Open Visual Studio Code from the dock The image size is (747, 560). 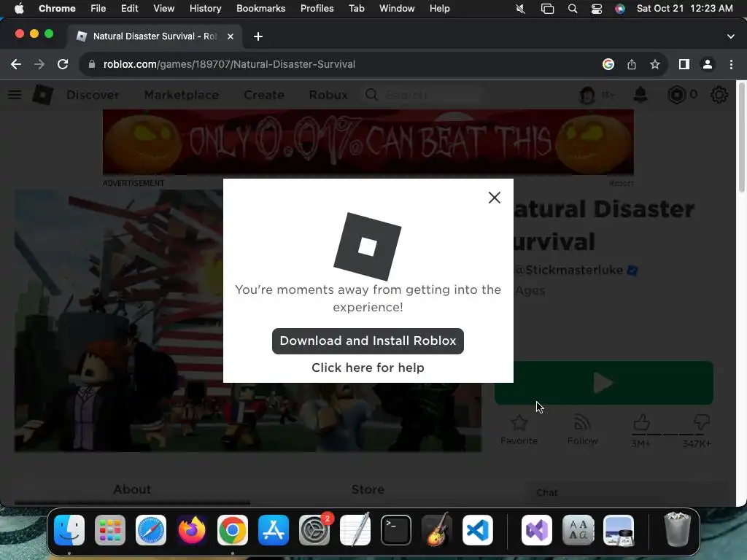[x=478, y=530]
